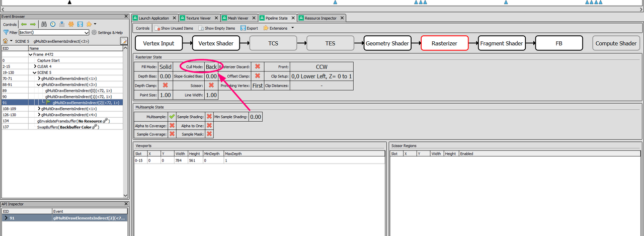644x236 pixels.
Task: Select the FB pipeline stage
Action: [x=559, y=43]
